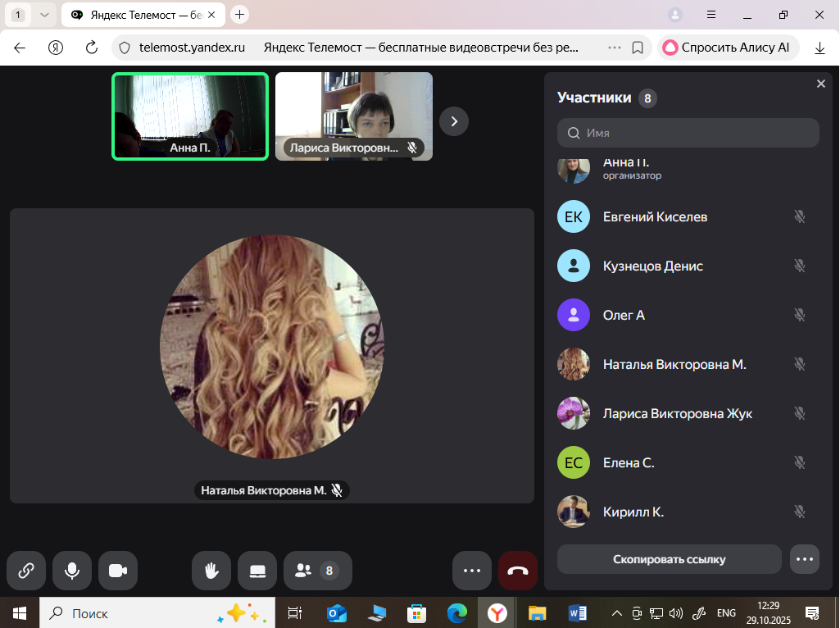840x628 pixels.
Task: Select the Яндекс Телемост browser tab
Action: click(135, 14)
